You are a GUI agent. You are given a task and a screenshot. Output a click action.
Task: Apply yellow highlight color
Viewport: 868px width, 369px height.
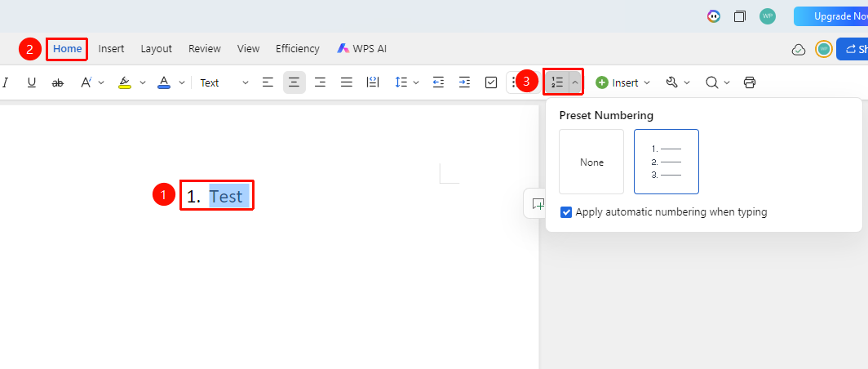click(125, 82)
